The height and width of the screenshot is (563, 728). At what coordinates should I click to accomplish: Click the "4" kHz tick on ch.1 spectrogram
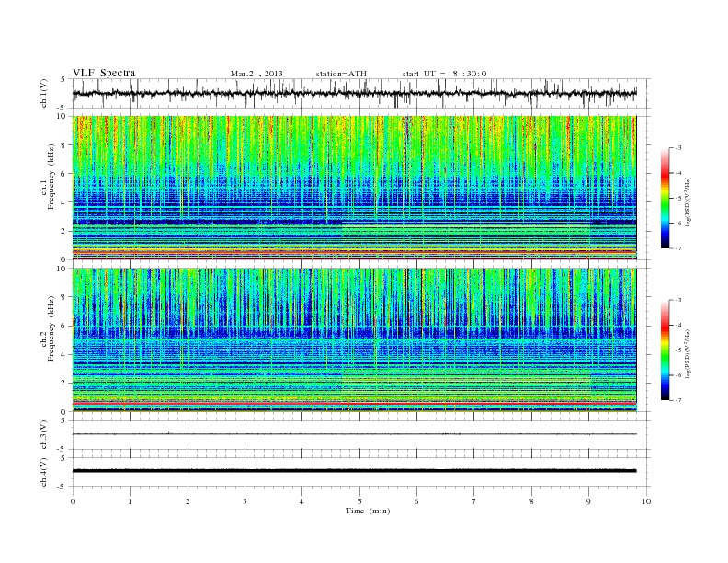coord(63,202)
